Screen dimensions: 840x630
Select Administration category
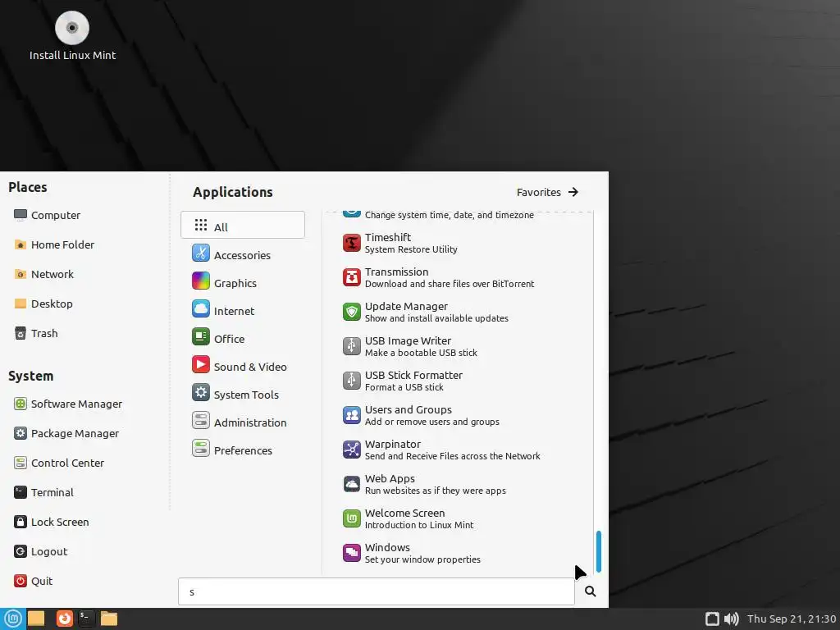[243, 421]
